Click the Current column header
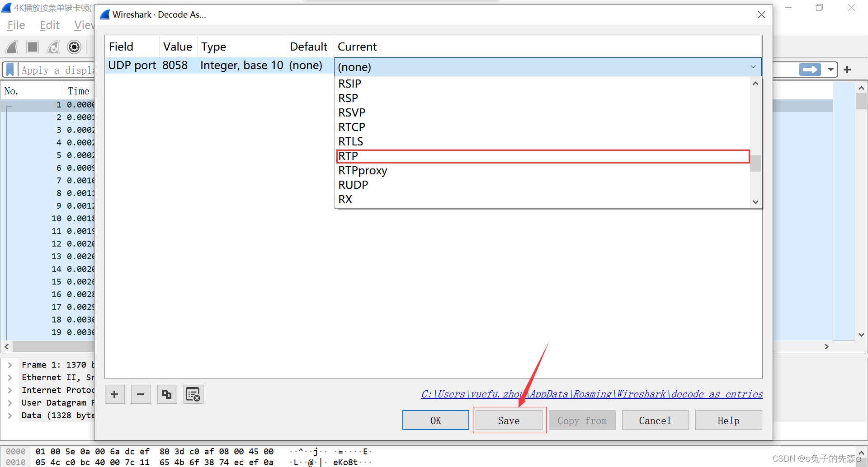 click(x=548, y=47)
